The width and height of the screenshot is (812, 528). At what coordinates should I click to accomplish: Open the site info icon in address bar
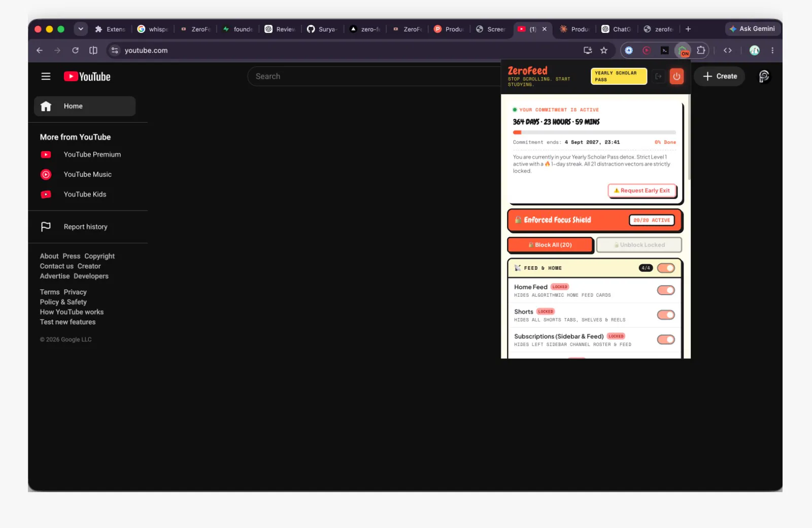pyautogui.click(x=115, y=50)
